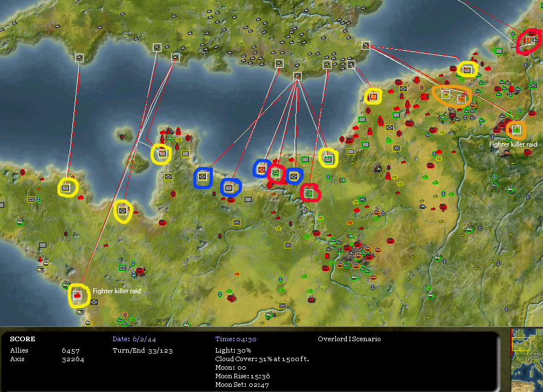Select the English airbase with six raid lines fanning out
This screenshot has height=392, width=543.
tap(297, 76)
